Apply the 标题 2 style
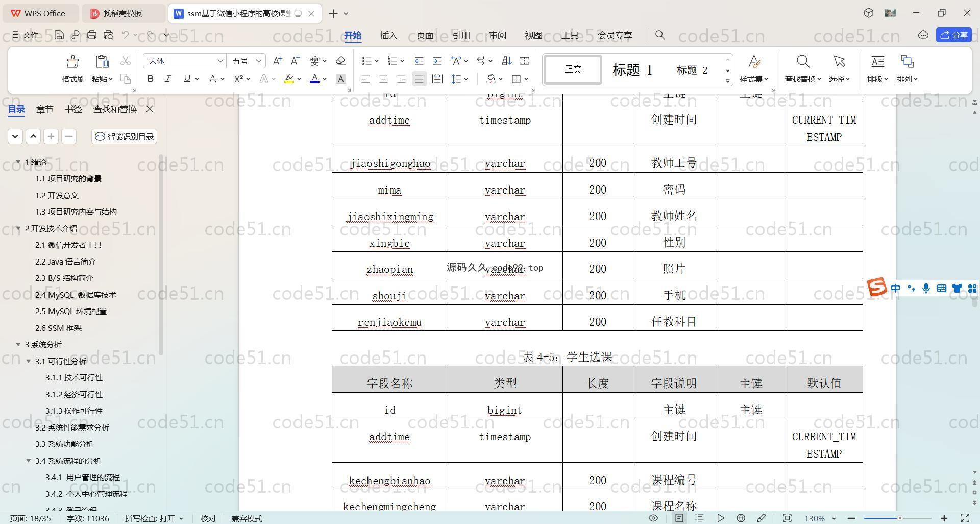The image size is (980, 524). 692,70
